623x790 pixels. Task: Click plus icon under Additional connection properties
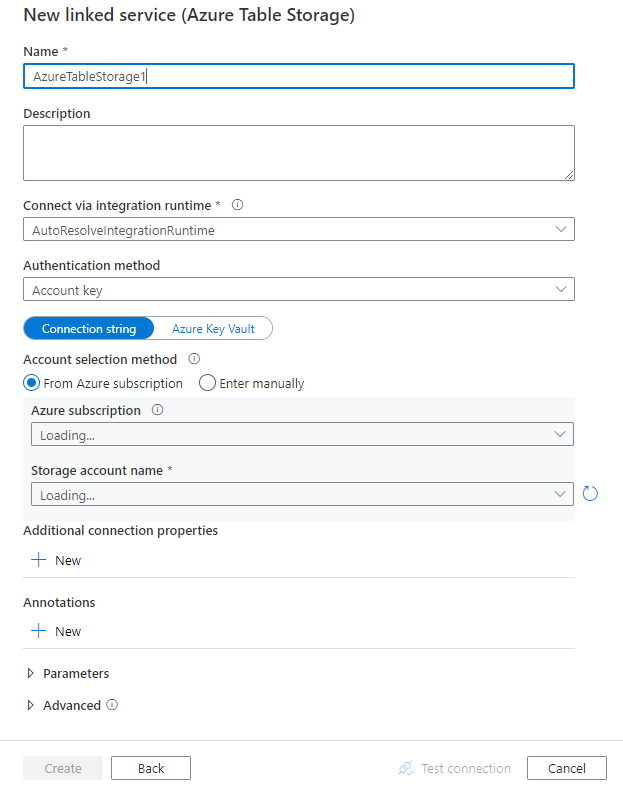[39, 560]
